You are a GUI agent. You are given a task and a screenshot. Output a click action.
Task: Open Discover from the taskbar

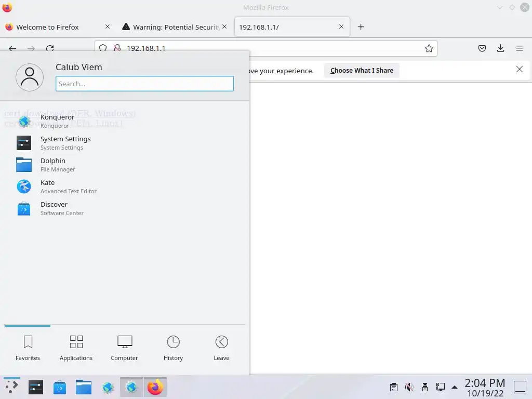60,387
